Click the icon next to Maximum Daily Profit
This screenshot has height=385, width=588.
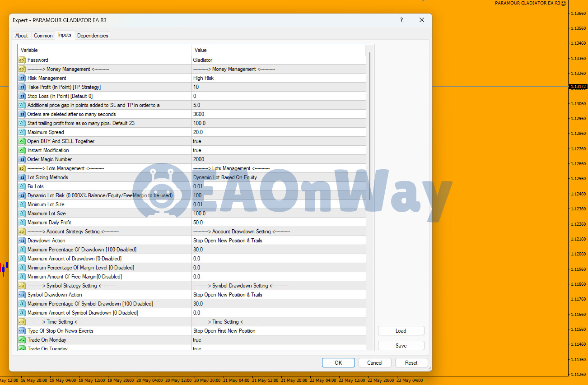pyautogui.click(x=22, y=223)
